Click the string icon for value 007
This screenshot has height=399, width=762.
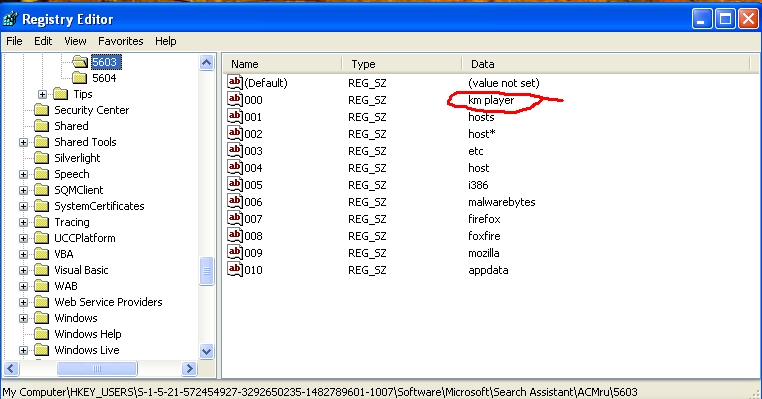pos(235,218)
